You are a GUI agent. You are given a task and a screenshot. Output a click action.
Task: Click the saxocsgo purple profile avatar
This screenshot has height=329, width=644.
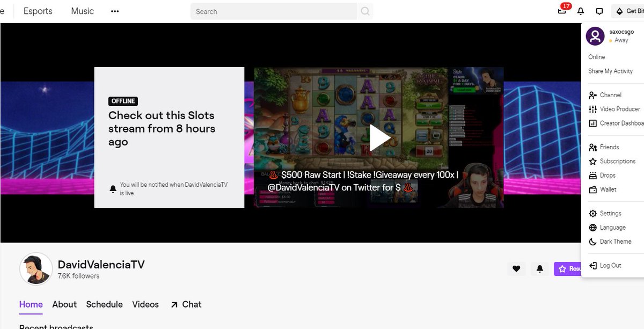[x=595, y=36]
